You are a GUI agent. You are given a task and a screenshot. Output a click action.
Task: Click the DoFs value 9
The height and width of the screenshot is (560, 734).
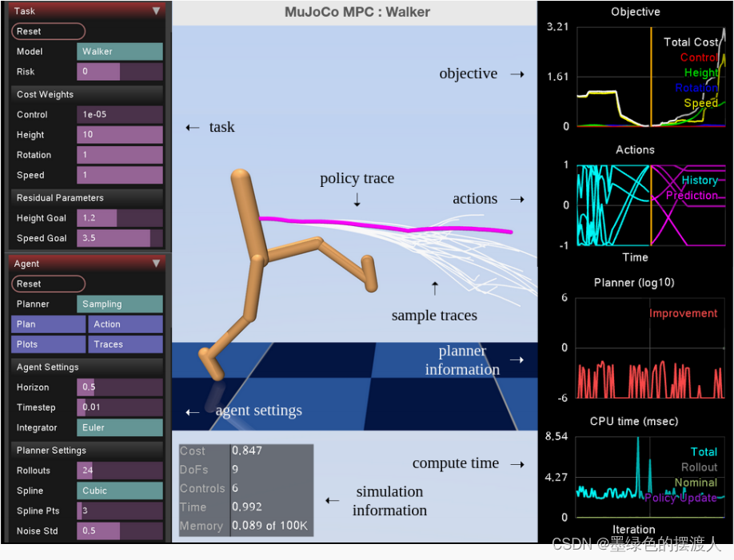(235, 470)
